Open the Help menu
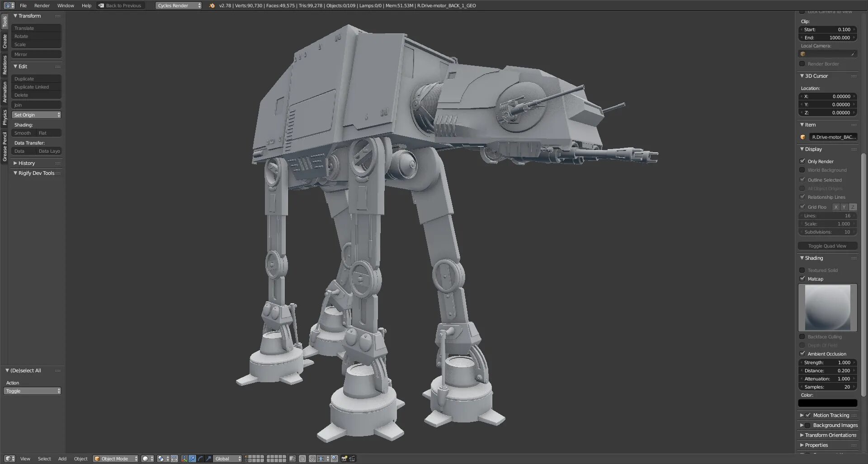The image size is (868, 464). coord(86,5)
